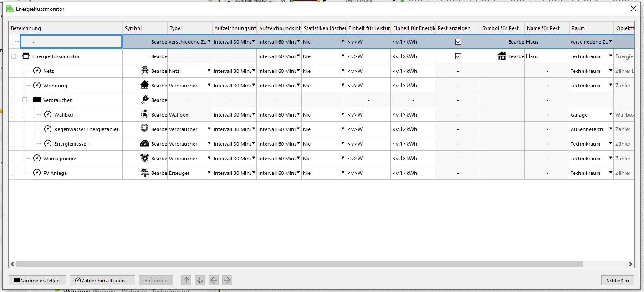Toggle Rest anzeigen for Energieflussmonitor row

click(458, 56)
